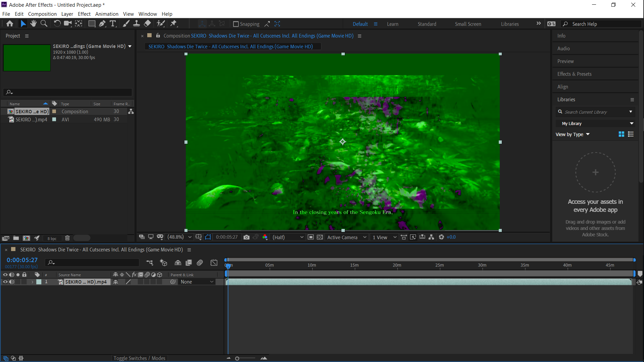The width and height of the screenshot is (644, 362).
Task: Click reset exposure icon in viewer
Action: pyautogui.click(x=441, y=237)
